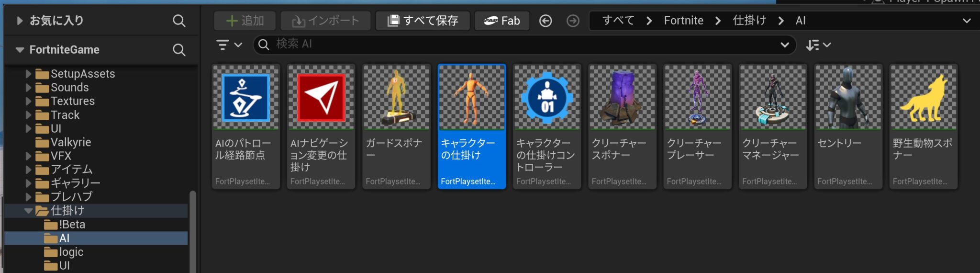The width and height of the screenshot is (980, 273).
Task: Open the sort options dropdown
Action: click(818, 45)
